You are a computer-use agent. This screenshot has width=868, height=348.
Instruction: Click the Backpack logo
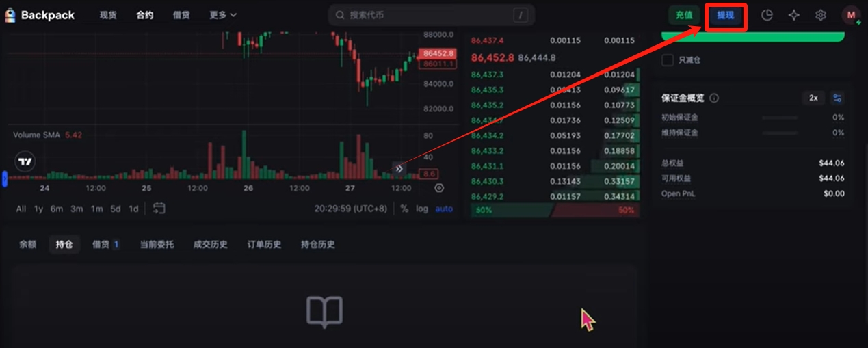point(40,14)
